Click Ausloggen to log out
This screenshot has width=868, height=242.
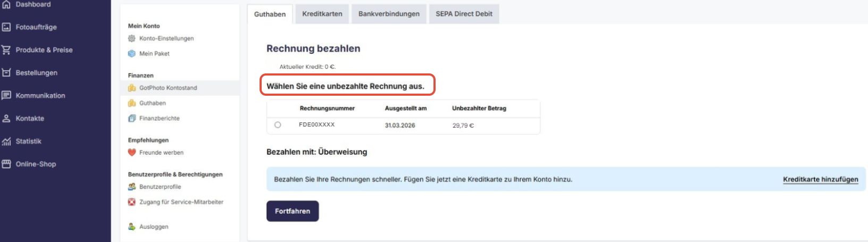(x=154, y=227)
